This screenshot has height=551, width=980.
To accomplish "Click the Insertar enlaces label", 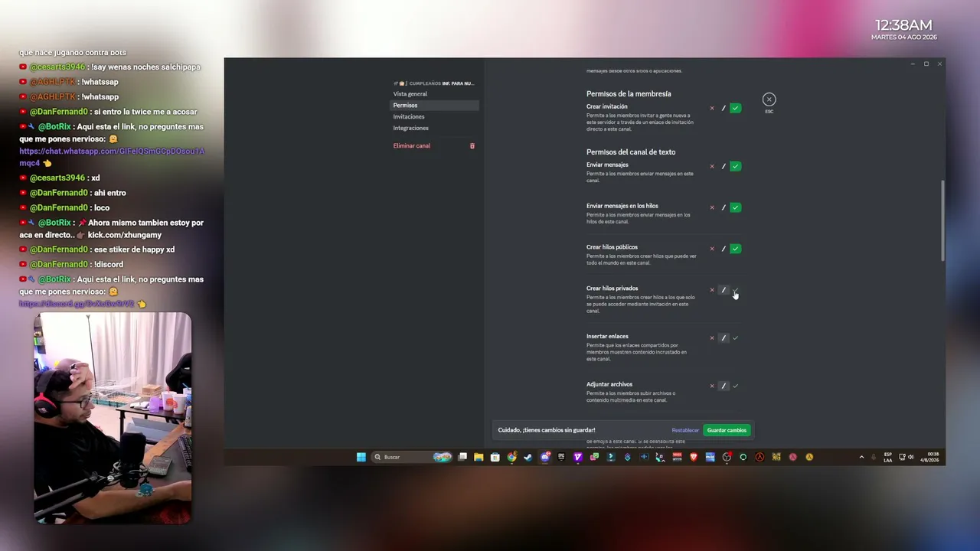I will (x=607, y=336).
